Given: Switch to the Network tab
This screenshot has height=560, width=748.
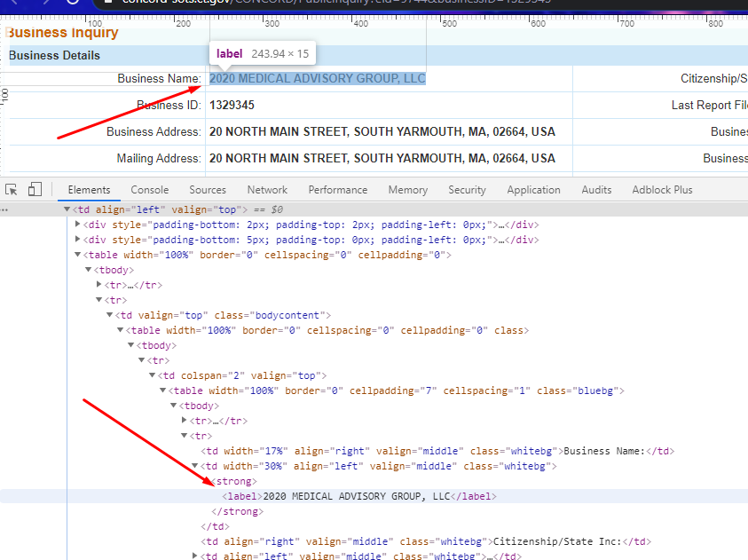Looking at the screenshot, I should pos(267,190).
